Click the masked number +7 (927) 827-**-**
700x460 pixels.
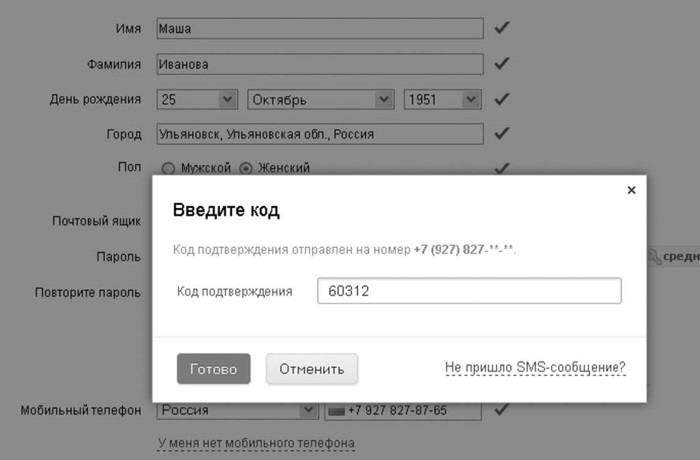click(x=464, y=249)
